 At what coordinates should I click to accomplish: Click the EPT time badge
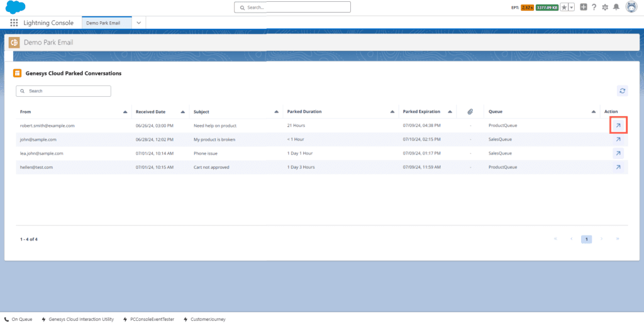tap(527, 8)
